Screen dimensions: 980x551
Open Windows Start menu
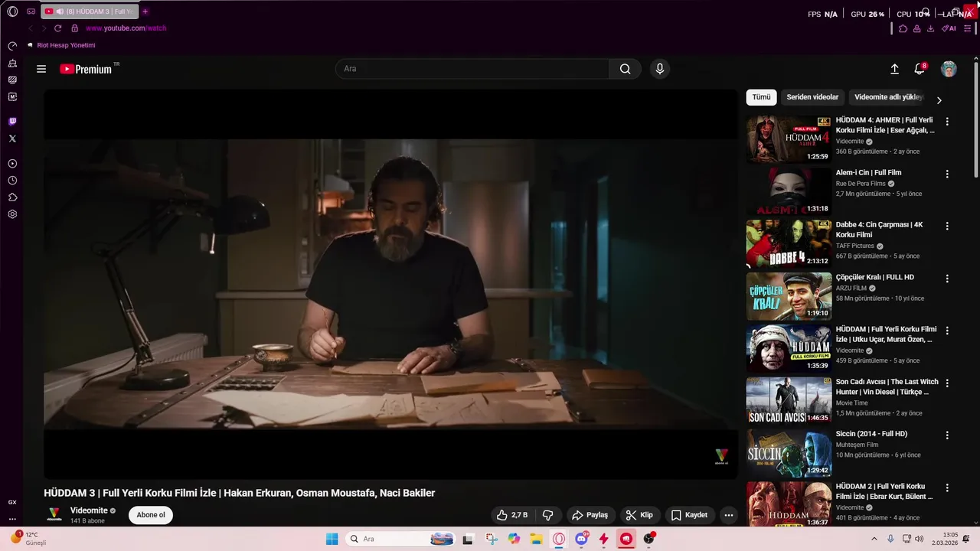point(332,539)
